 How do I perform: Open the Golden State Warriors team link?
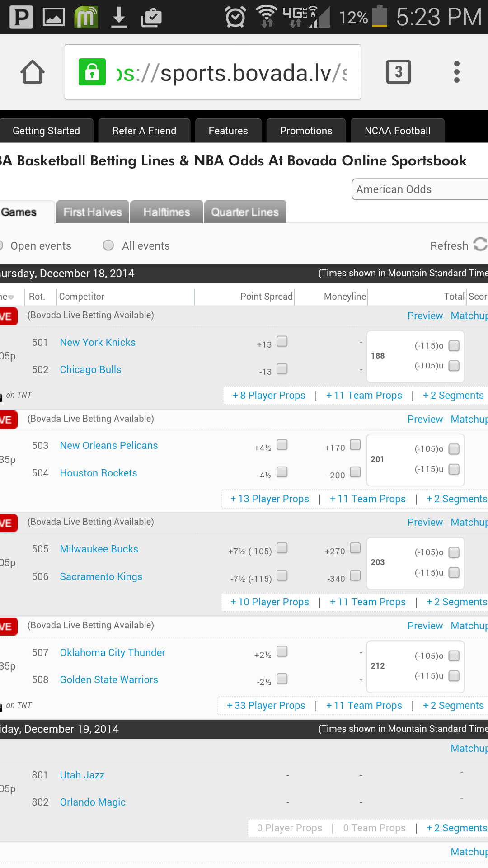[x=109, y=679]
